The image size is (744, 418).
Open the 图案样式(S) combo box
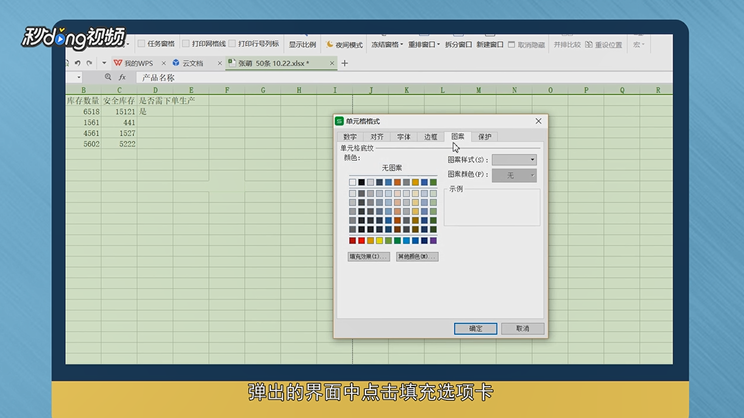tap(514, 160)
